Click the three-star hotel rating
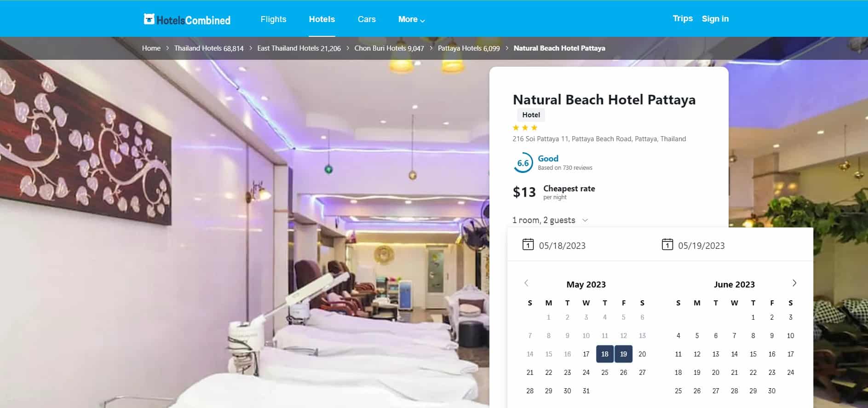 coord(525,127)
